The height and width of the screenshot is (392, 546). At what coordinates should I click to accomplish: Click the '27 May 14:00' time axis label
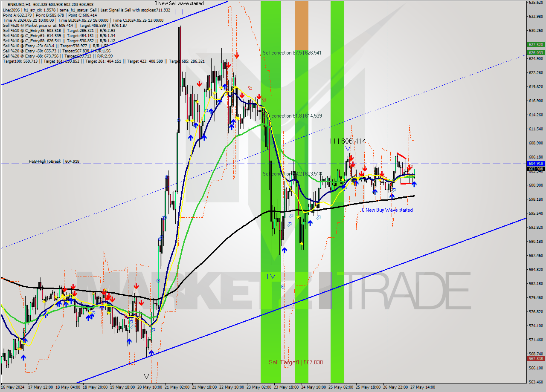[423, 387]
